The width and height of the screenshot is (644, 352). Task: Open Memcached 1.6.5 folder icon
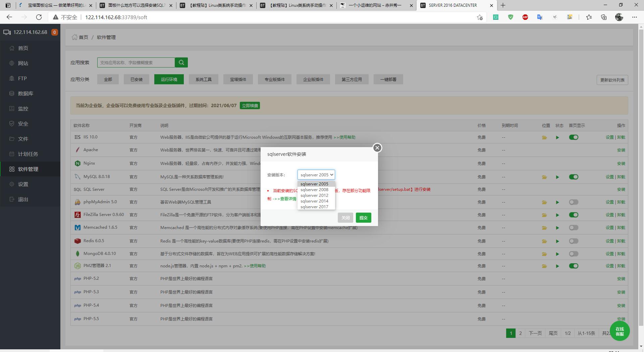[544, 228]
